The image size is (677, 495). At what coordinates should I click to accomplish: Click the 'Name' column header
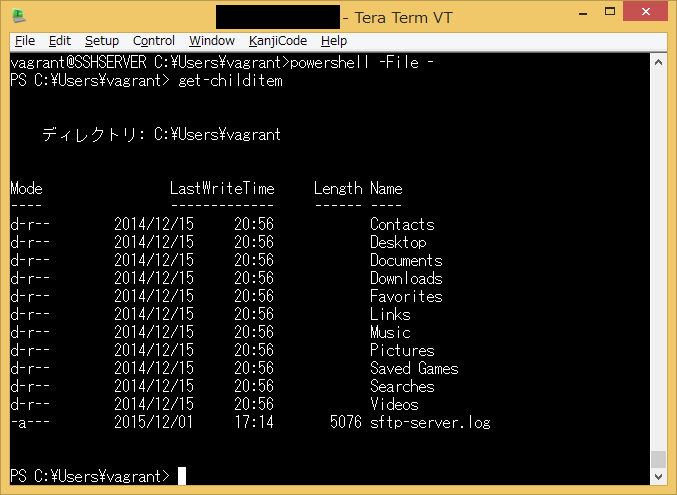(386, 188)
